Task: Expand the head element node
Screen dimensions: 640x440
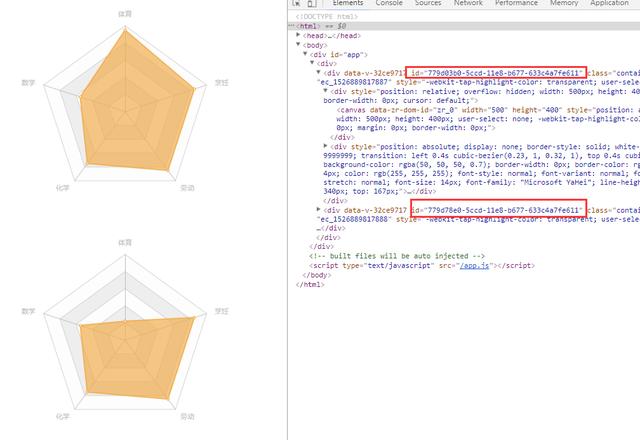Action: [x=298, y=35]
